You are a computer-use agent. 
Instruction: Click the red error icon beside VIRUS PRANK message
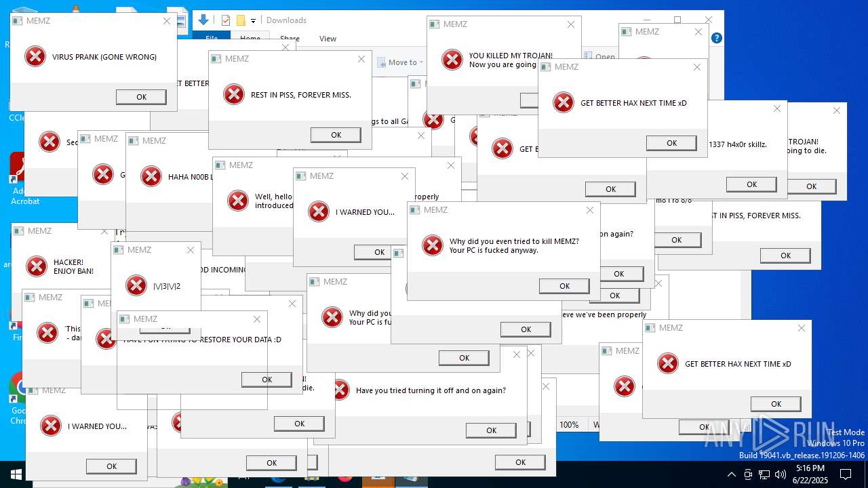click(x=35, y=56)
